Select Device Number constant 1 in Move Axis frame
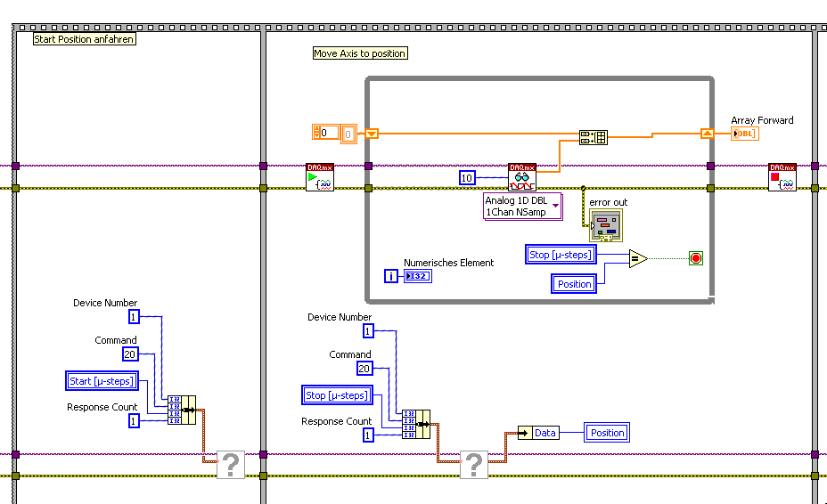827x504 pixels. coord(368,331)
